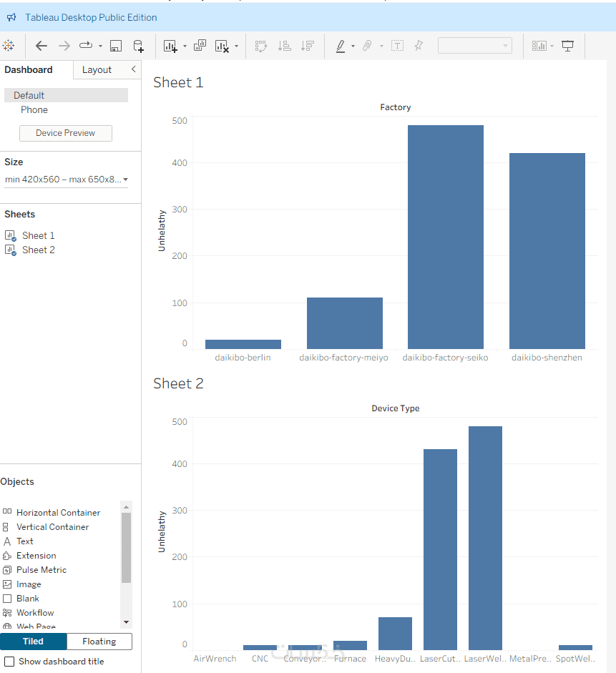Click the HeavyDu.. axis label
Image resolution: width=616 pixels, height=673 pixels.
click(x=395, y=659)
